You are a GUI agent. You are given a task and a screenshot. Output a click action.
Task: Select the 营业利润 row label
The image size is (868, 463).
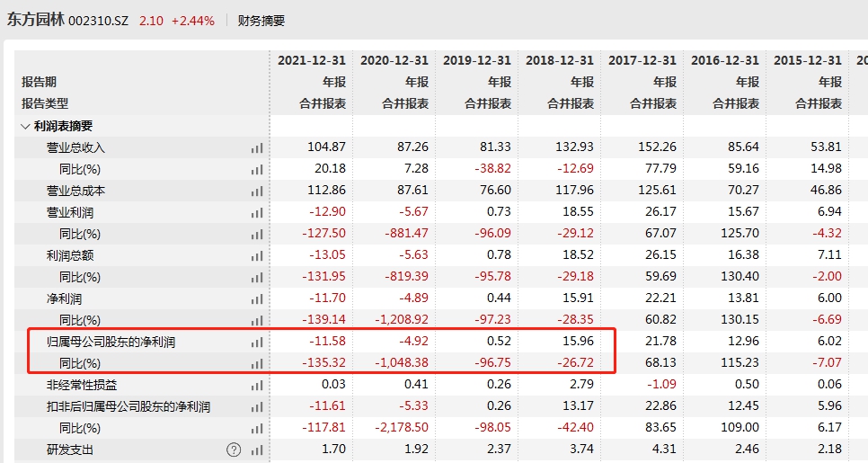[x=70, y=213]
